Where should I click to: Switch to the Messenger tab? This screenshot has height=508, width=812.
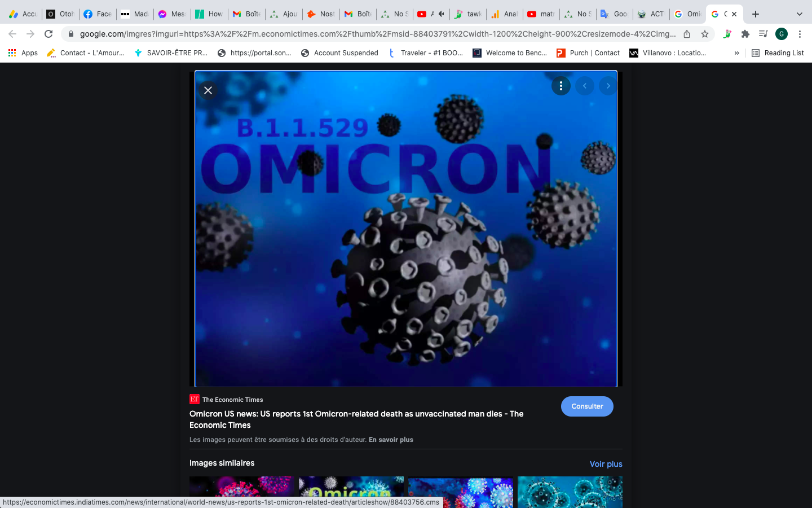(172, 14)
